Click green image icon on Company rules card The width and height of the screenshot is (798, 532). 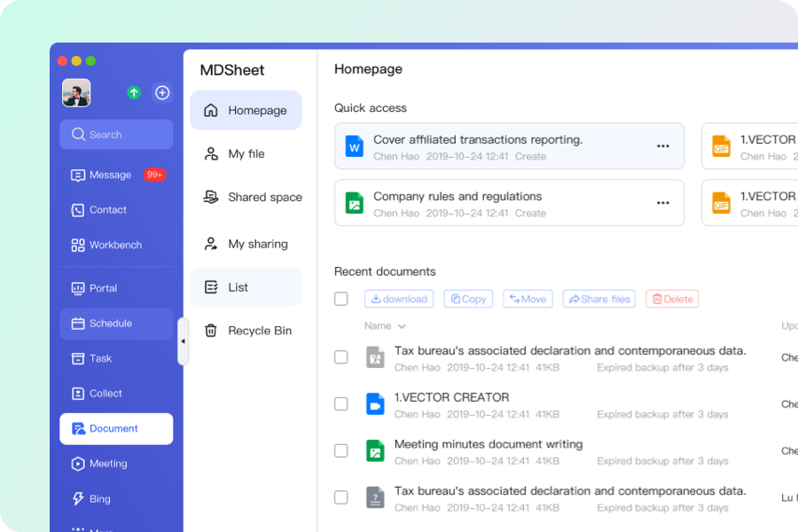tap(354, 203)
